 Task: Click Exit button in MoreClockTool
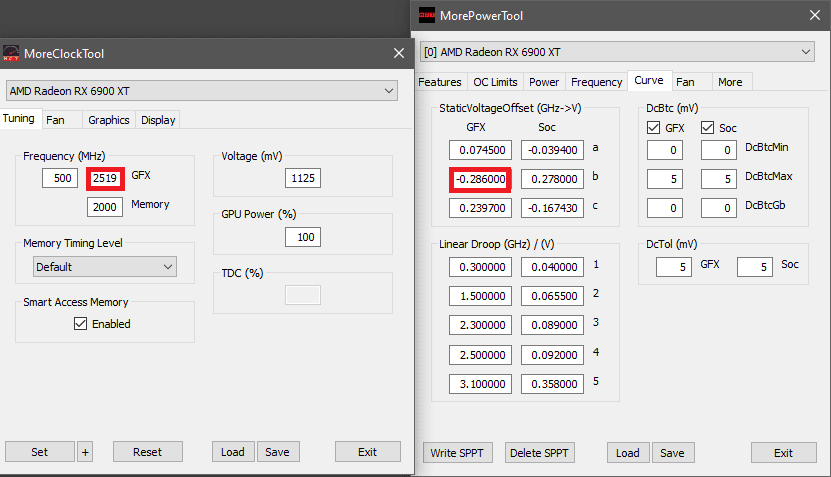(x=367, y=452)
